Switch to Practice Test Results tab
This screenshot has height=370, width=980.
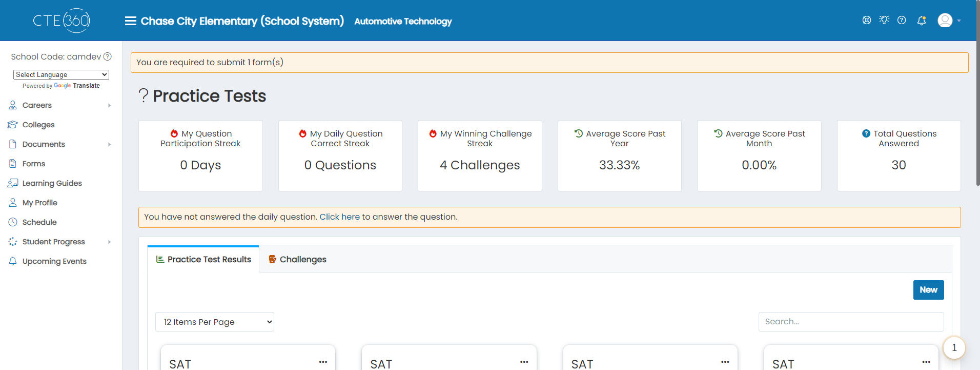(203, 259)
